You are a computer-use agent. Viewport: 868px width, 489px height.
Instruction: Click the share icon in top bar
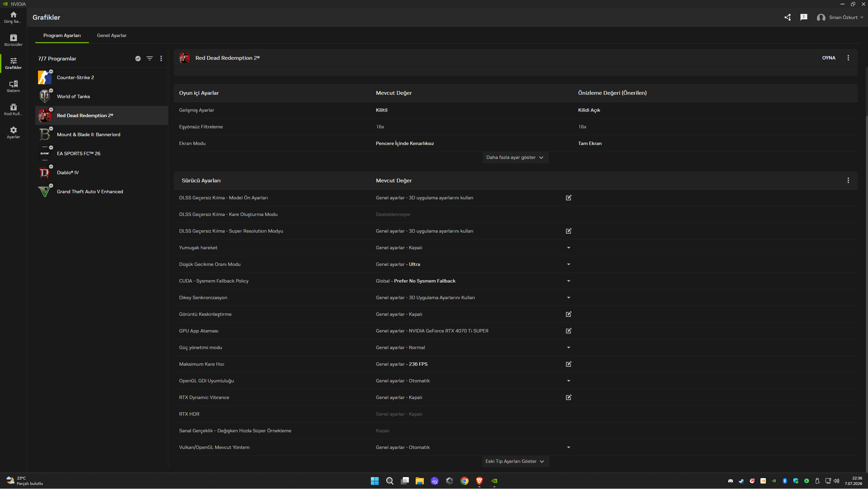pos(788,17)
